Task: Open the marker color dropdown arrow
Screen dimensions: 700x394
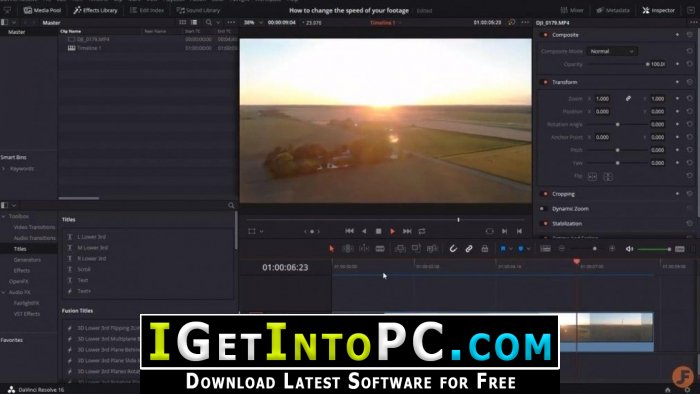Action: 528,249
